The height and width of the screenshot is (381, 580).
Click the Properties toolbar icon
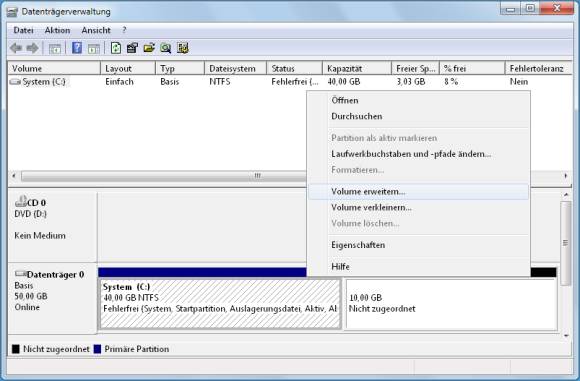132,48
